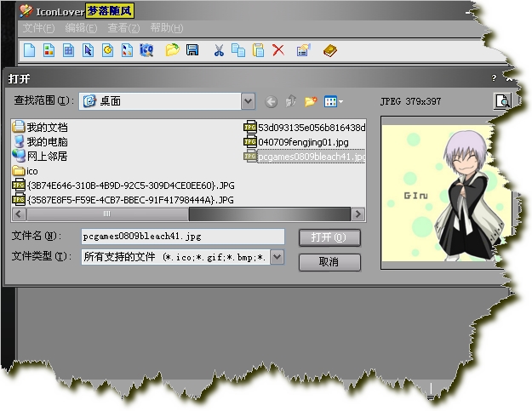Screen dimensions: 532x411
Task: Click in the file name input field
Action: [x=183, y=237]
